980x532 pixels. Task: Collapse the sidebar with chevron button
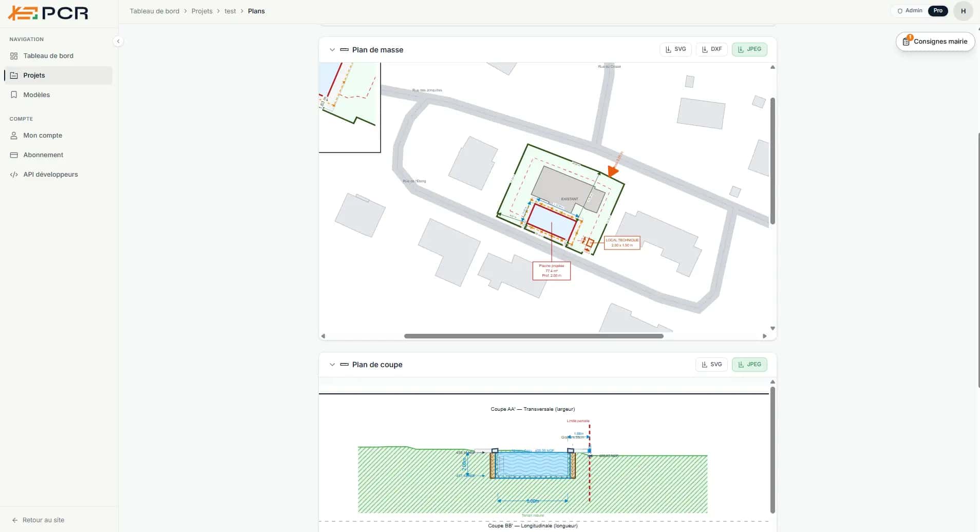pyautogui.click(x=118, y=42)
